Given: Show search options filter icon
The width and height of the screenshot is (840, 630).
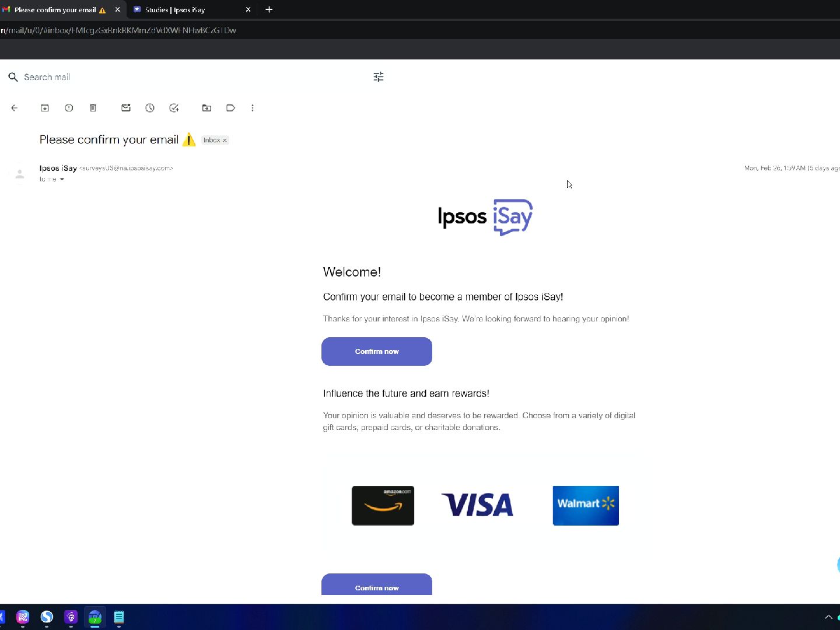Looking at the screenshot, I should (379, 77).
